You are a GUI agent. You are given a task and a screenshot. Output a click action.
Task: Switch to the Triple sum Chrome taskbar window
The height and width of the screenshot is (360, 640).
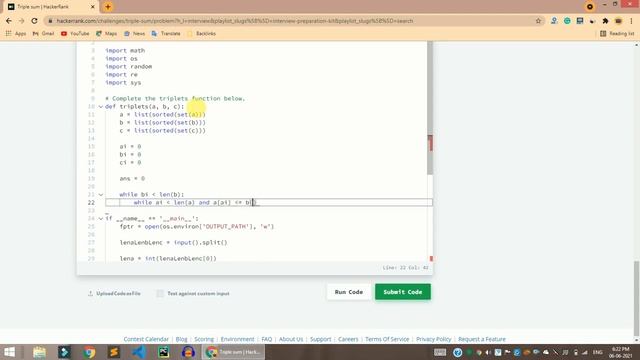[233, 352]
